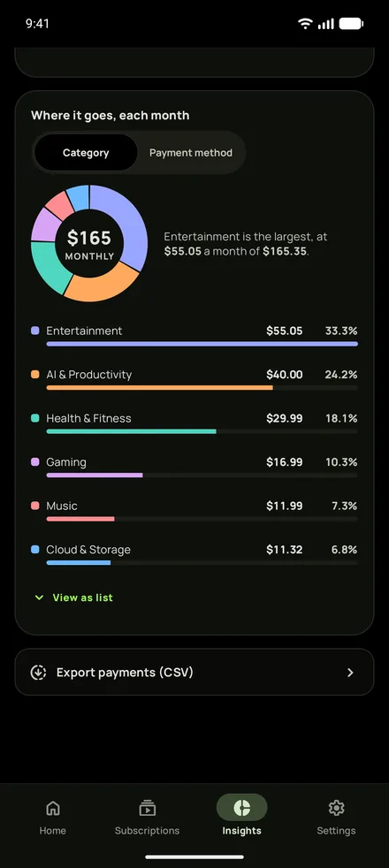This screenshot has height=868, width=389.
Task: Tap the battery status icon
Action: coord(351,23)
